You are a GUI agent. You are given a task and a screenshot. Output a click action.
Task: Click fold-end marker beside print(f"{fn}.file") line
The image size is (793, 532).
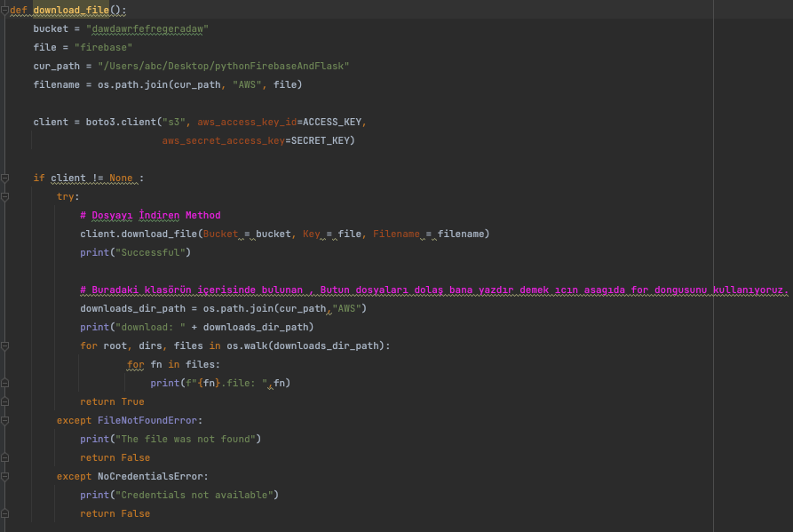click(x=4, y=384)
